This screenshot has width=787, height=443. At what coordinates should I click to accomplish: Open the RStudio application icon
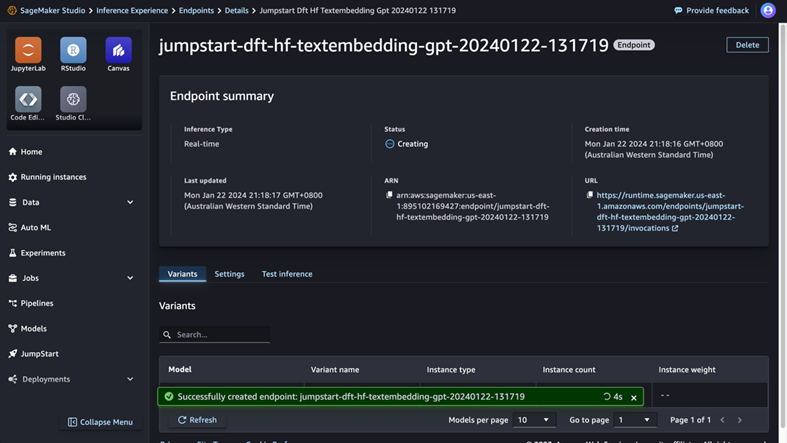(73, 50)
